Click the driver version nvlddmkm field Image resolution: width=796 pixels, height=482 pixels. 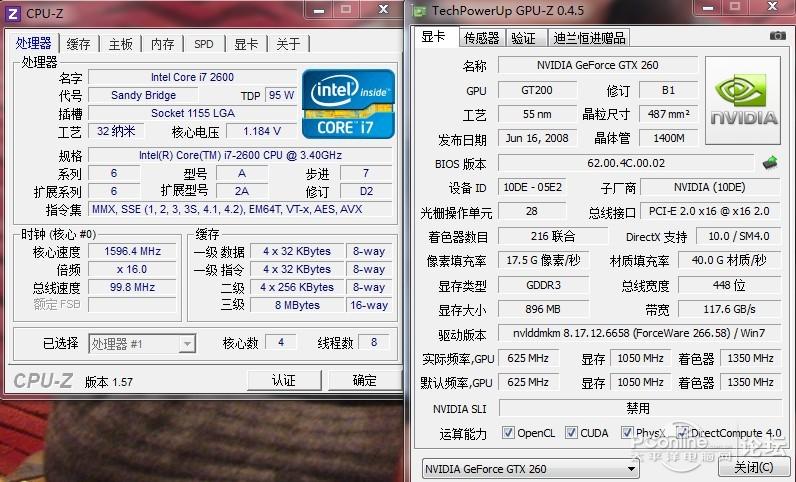pyautogui.click(x=639, y=333)
